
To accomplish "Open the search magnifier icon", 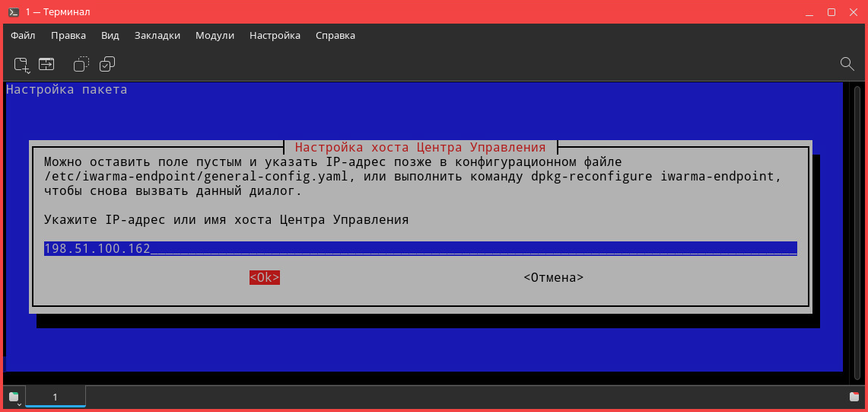I will [847, 64].
